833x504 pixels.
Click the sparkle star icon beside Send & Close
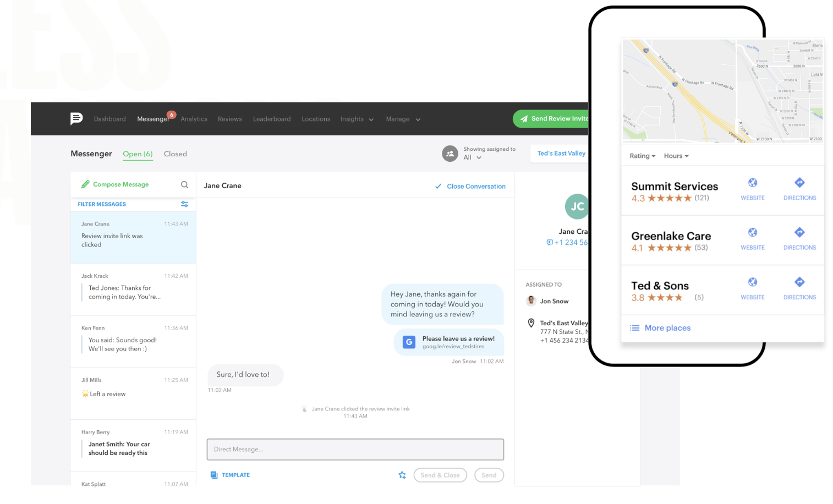[x=402, y=475]
